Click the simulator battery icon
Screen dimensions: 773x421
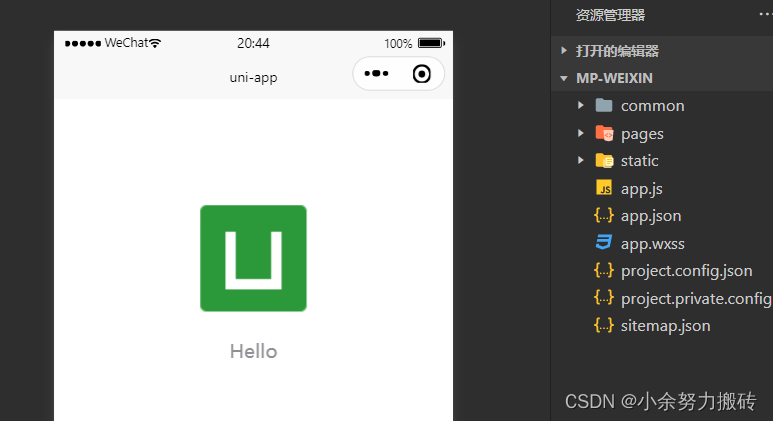[431, 43]
